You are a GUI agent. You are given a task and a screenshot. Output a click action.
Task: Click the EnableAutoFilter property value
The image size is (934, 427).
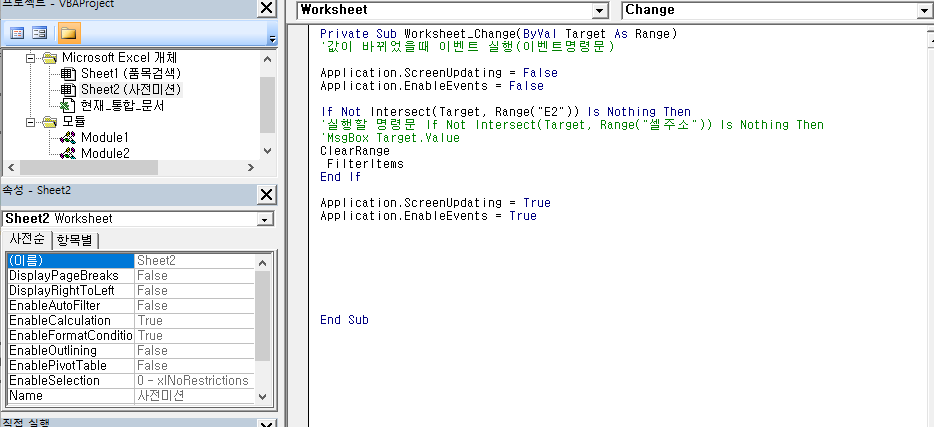coord(193,305)
